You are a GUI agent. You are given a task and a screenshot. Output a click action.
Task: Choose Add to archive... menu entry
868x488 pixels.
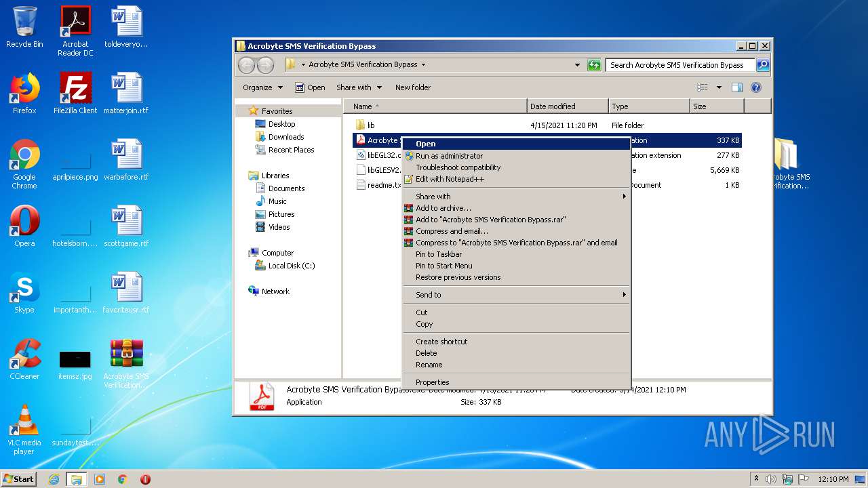[x=516, y=208]
